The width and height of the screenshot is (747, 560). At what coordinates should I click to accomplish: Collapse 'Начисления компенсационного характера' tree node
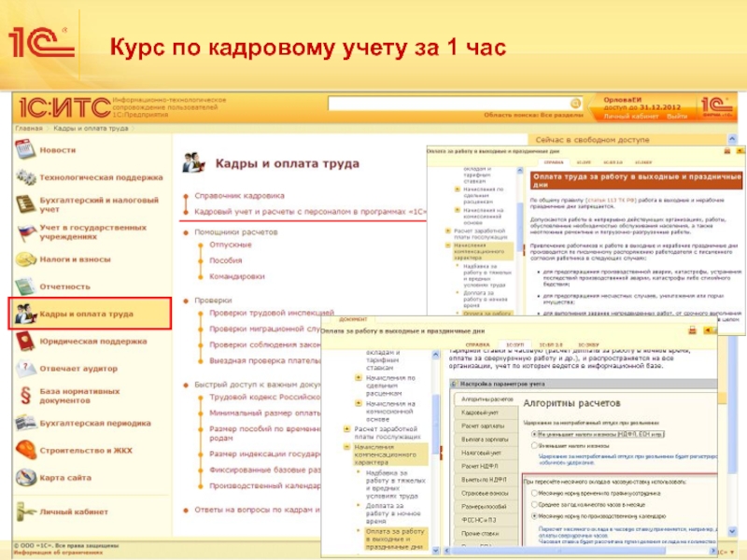click(345, 447)
